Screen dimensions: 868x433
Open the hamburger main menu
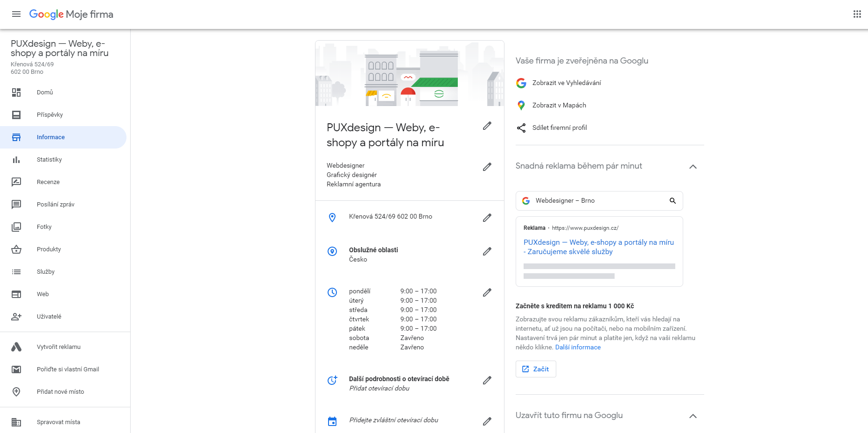point(16,14)
